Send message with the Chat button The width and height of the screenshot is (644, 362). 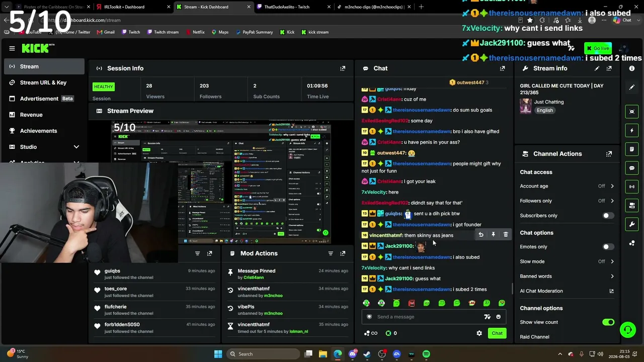coord(497,333)
